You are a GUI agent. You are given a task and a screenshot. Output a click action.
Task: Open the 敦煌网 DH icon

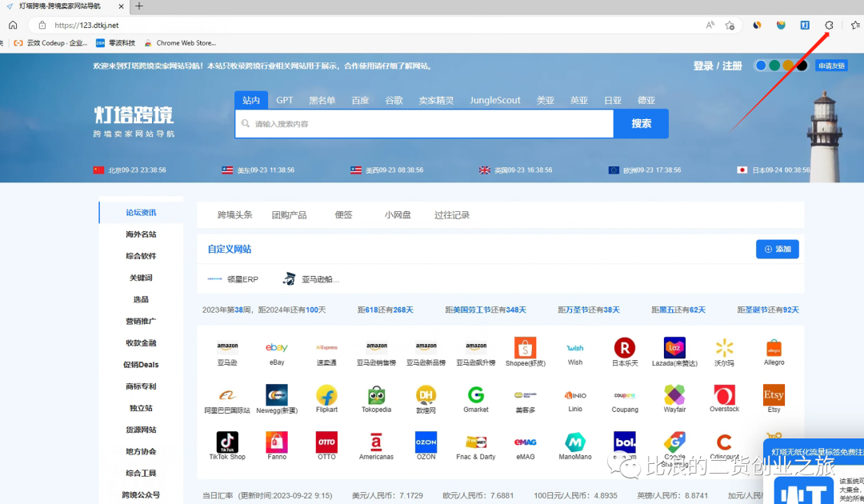[x=426, y=395]
